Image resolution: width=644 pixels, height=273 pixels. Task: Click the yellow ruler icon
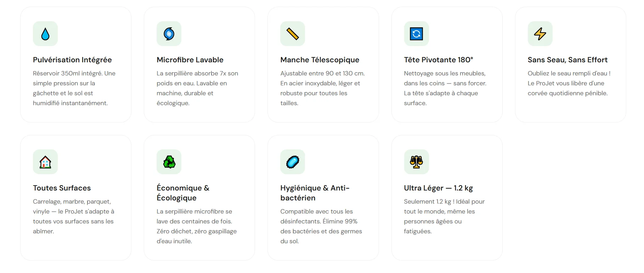293,34
